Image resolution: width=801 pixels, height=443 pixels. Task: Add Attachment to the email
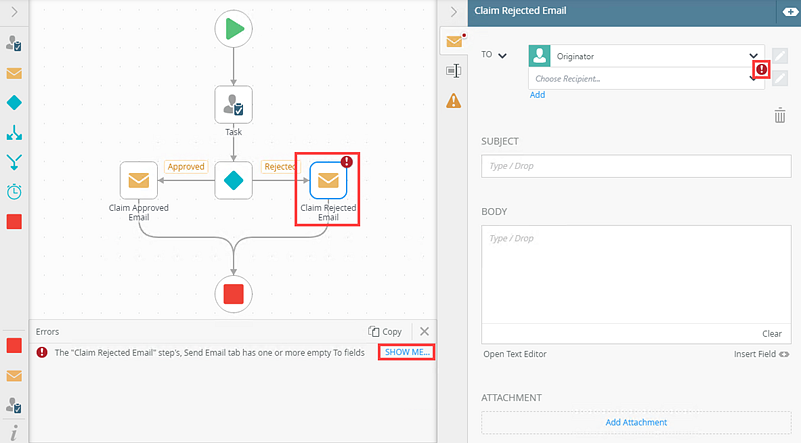(x=636, y=423)
